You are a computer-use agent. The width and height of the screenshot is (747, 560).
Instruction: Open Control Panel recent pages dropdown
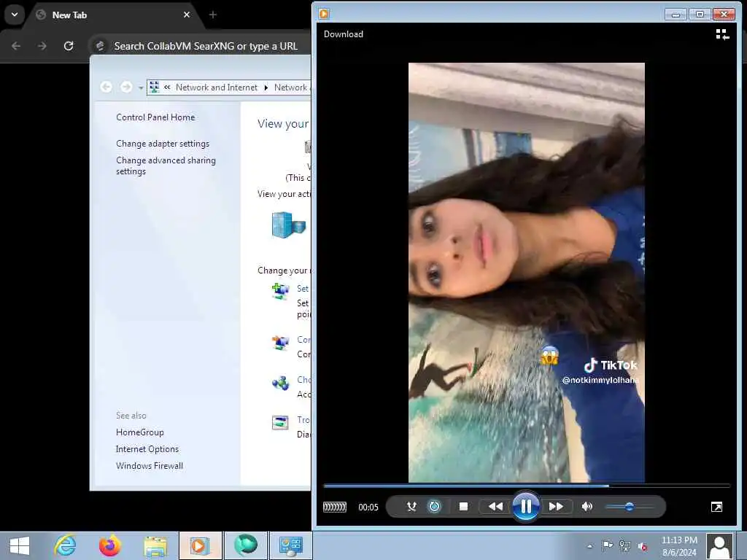(141, 87)
